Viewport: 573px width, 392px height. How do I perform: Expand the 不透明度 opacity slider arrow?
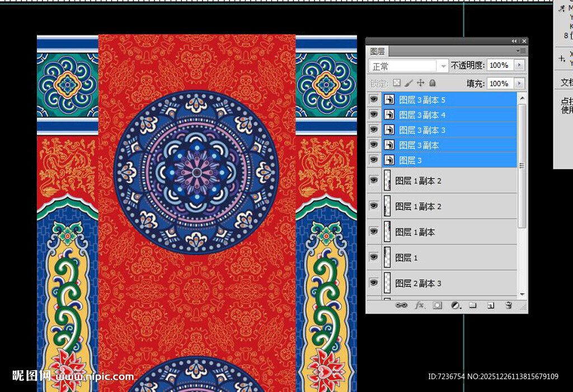coord(519,65)
